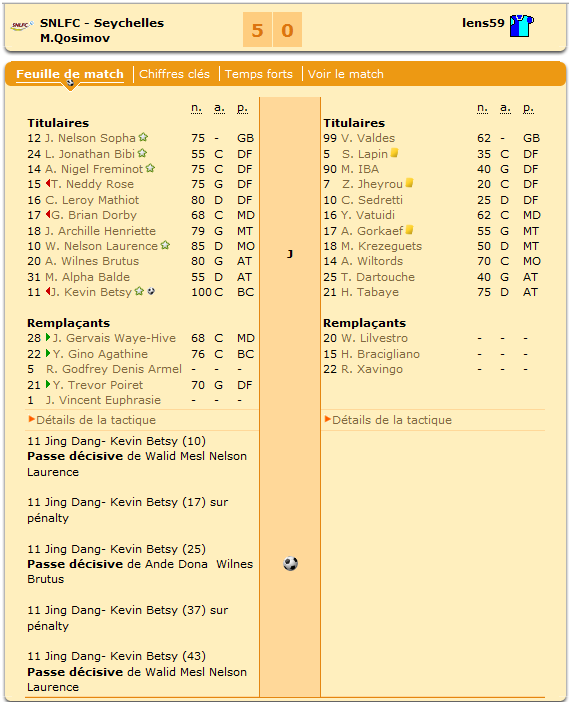Click the green arrow beside Y. Gino Agathine

click(48, 353)
